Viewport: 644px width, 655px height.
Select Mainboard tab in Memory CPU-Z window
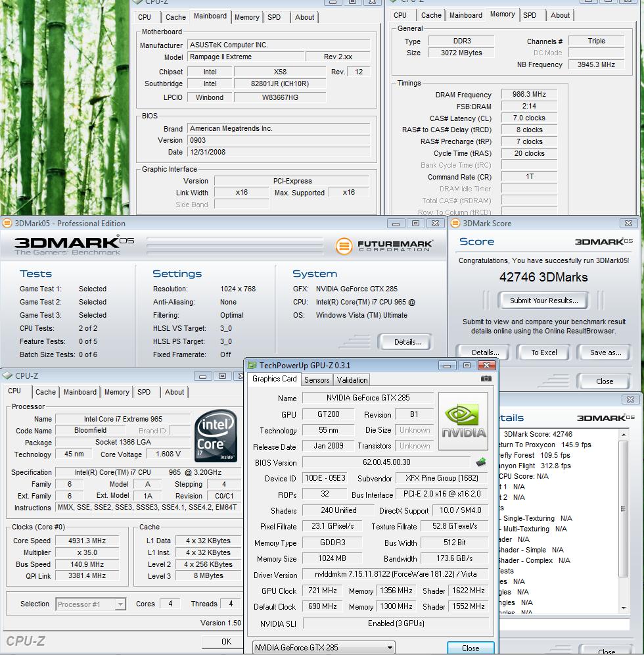pos(466,15)
